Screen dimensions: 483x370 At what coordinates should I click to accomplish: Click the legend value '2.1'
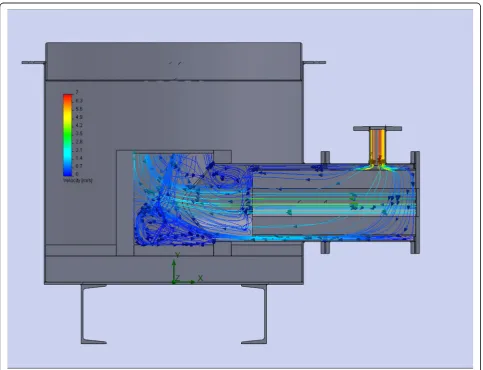(79, 150)
